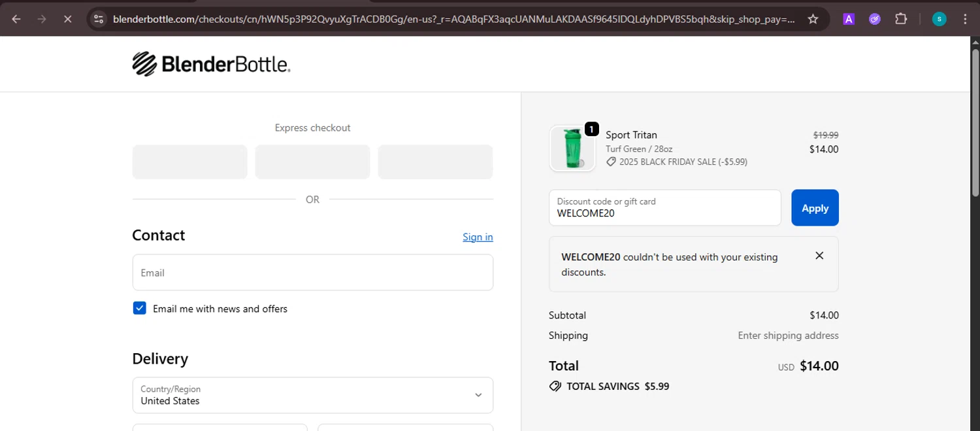Open the Extensions puzzle menu

pyautogui.click(x=901, y=19)
